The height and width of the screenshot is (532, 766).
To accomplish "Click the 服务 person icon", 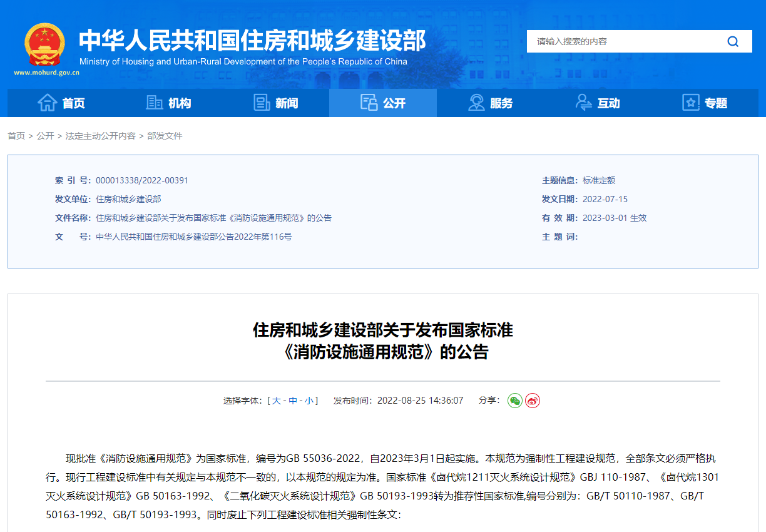I will pyautogui.click(x=476, y=103).
